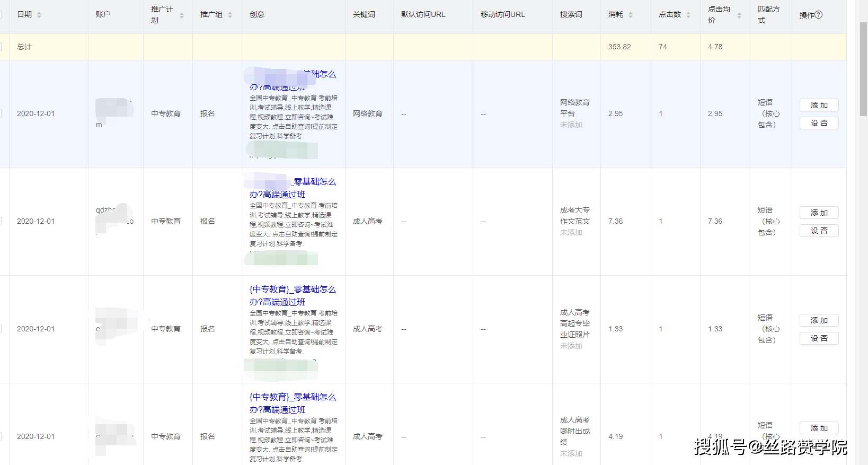
Task: Click search term 网络教育平台
Action: (x=575, y=108)
